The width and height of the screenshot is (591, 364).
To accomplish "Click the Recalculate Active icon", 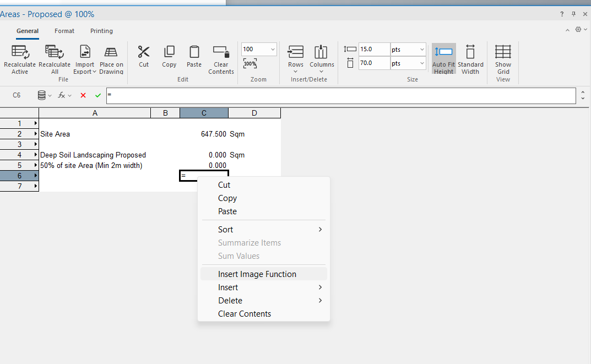I will click(x=20, y=52).
